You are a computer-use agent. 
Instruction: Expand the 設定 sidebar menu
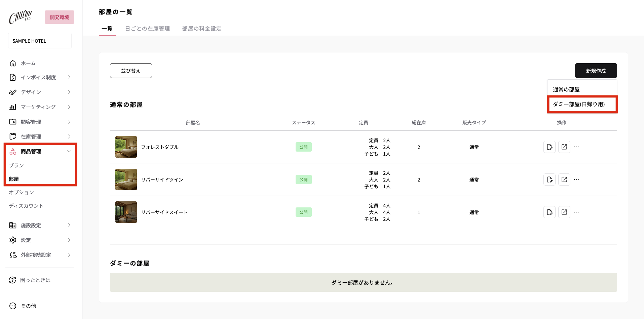pos(69,240)
